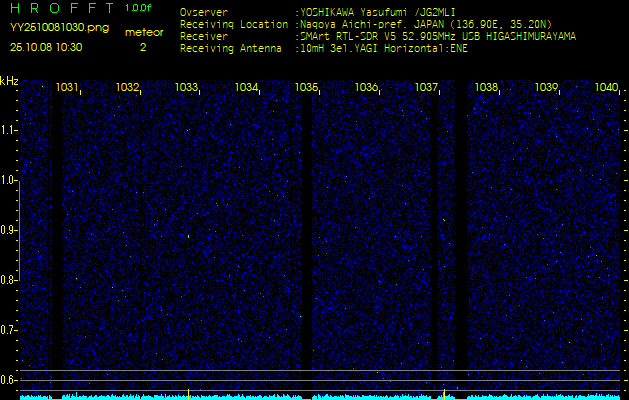Click the kHz axis unit label
The width and height of the screenshot is (629, 400).
coord(9,80)
